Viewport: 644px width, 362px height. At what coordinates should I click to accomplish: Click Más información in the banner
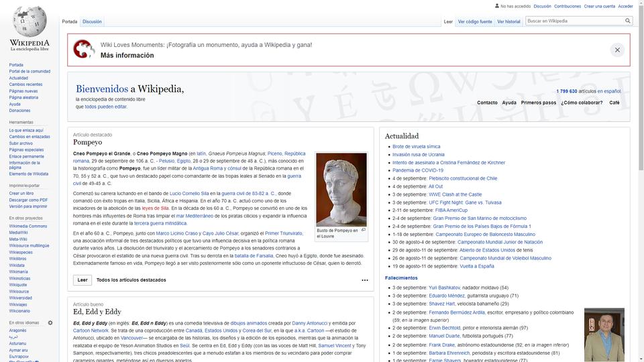tap(127, 56)
